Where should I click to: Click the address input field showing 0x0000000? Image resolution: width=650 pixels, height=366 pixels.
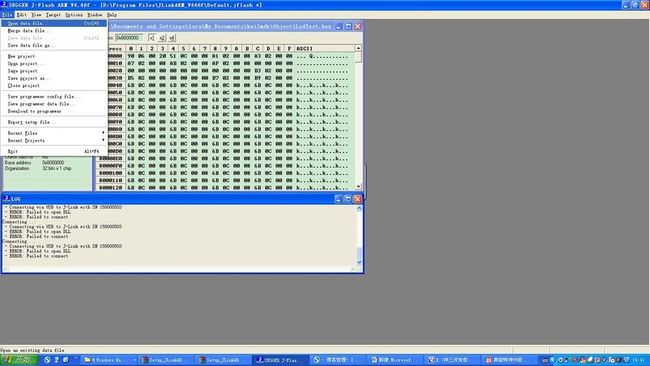129,38
